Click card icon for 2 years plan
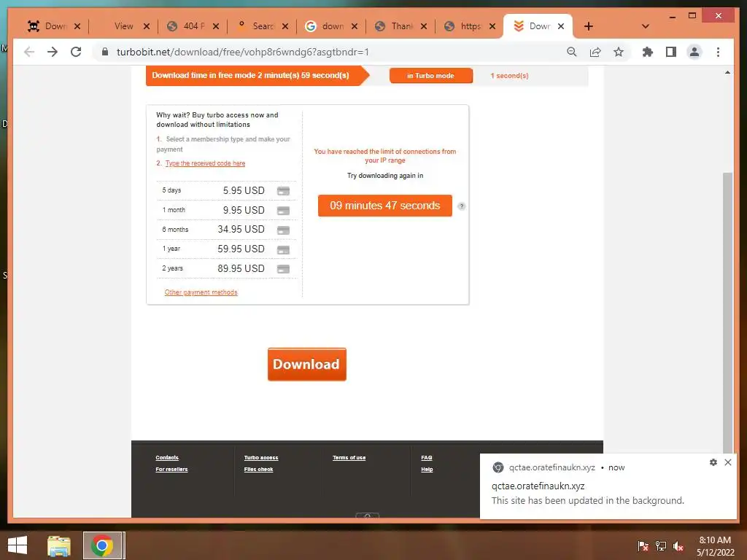The image size is (747, 560). [x=284, y=269]
